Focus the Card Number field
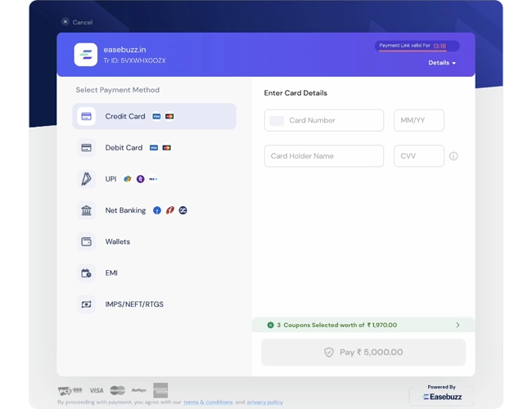The width and height of the screenshot is (532, 409). tap(324, 120)
